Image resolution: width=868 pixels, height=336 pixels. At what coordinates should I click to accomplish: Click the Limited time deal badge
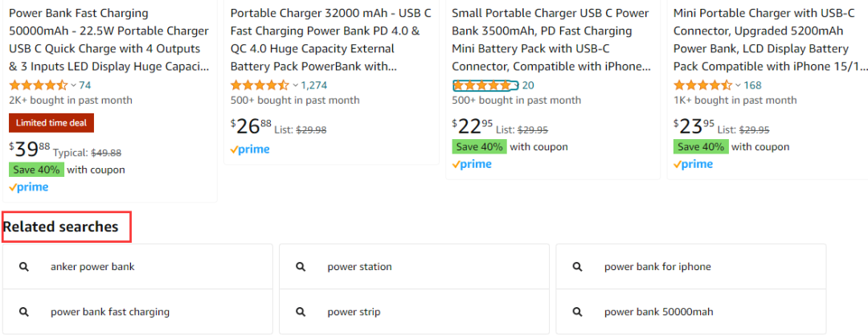(51, 123)
